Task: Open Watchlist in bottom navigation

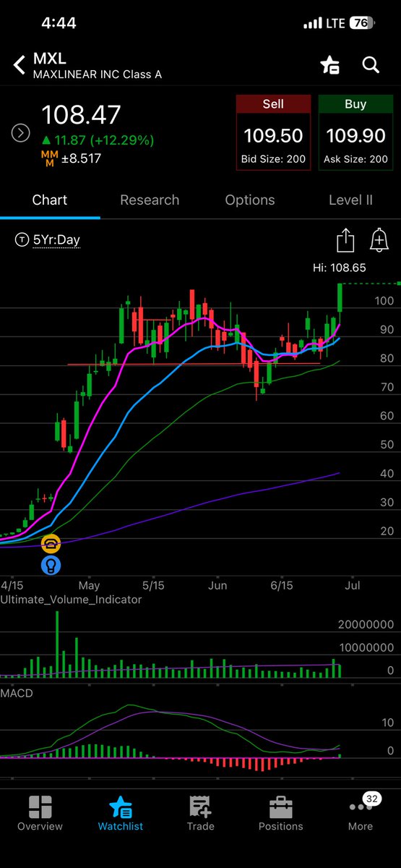Action: (121, 814)
